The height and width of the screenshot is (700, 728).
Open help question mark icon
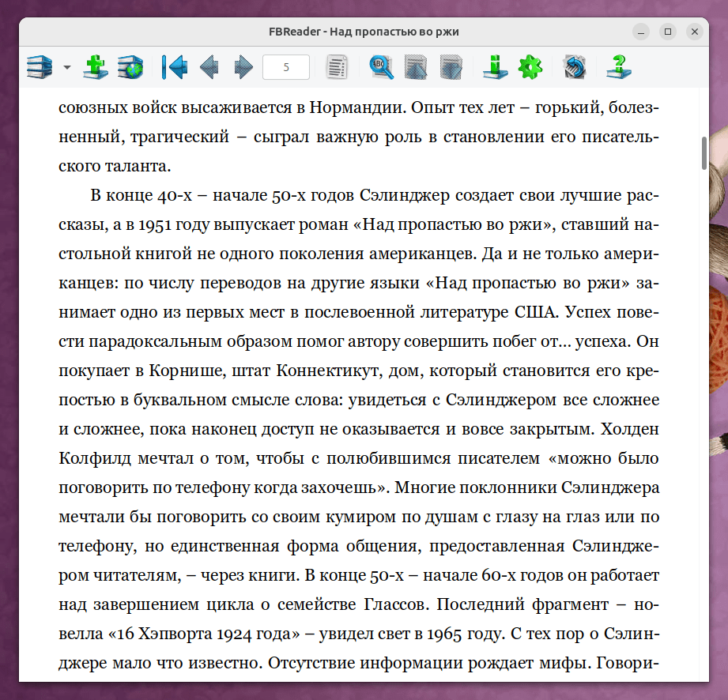619,67
